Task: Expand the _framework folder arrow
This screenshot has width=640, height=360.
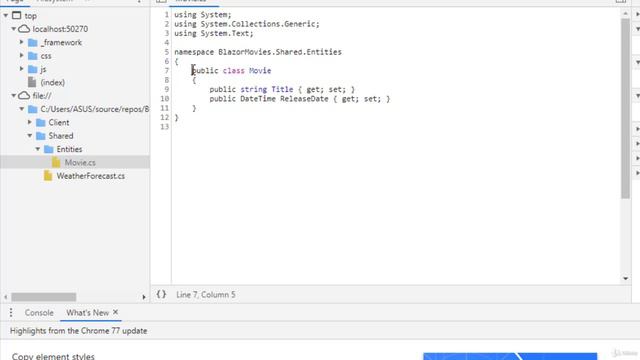Action: 22,42
